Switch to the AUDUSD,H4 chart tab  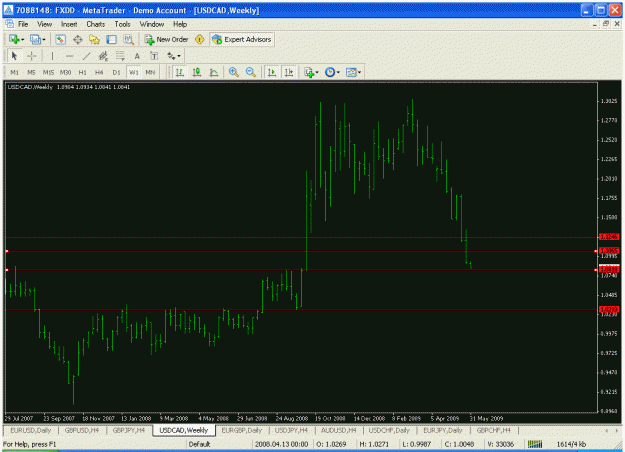click(338, 430)
